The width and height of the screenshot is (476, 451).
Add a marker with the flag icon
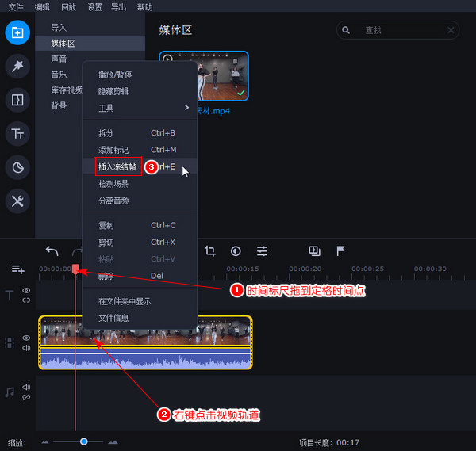coord(340,251)
